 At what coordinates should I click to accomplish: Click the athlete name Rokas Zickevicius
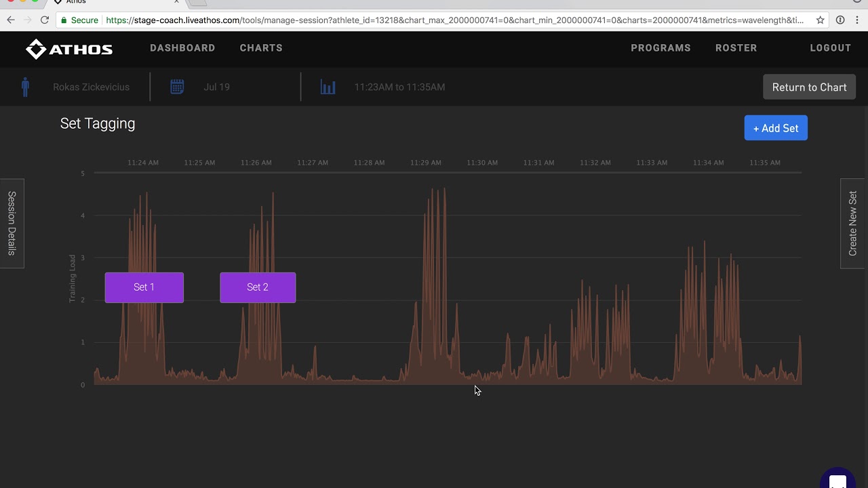[91, 87]
